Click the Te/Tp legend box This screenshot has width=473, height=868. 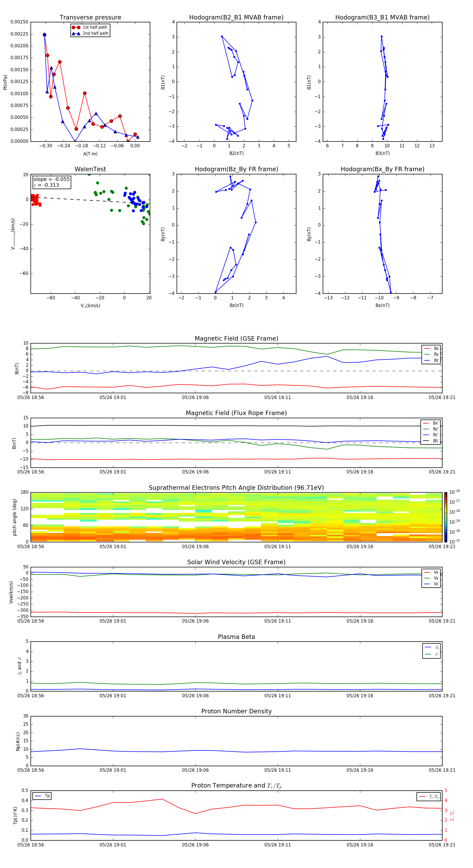[x=429, y=796]
